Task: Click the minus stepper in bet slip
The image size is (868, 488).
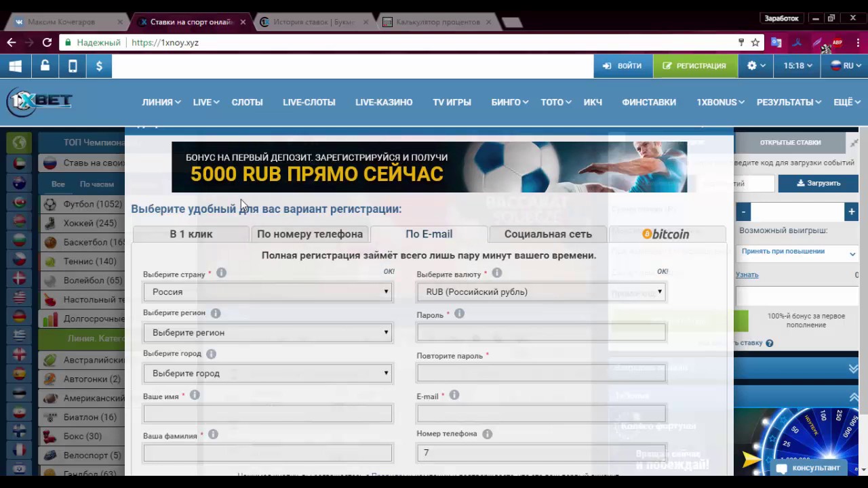Action: (x=743, y=212)
